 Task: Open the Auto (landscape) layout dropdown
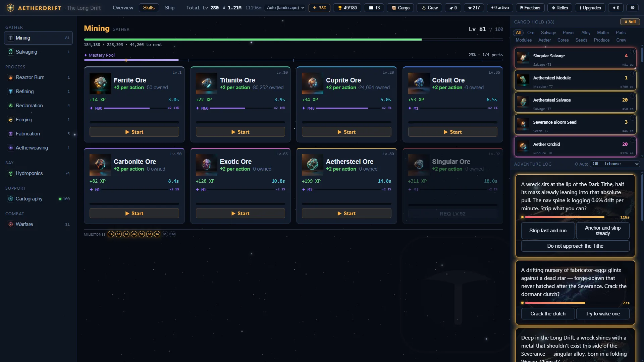coord(285,8)
